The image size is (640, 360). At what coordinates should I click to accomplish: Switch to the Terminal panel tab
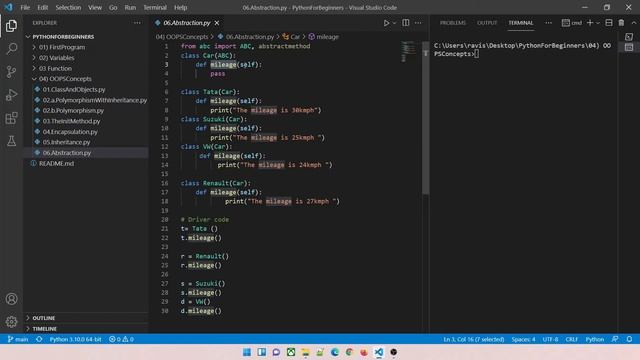[x=521, y=23]
